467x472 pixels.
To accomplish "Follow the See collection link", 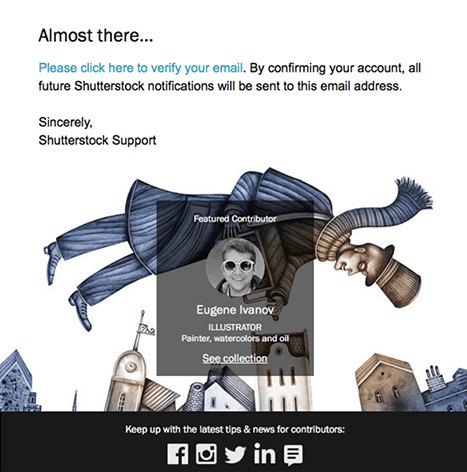I will tap(235, 358).
